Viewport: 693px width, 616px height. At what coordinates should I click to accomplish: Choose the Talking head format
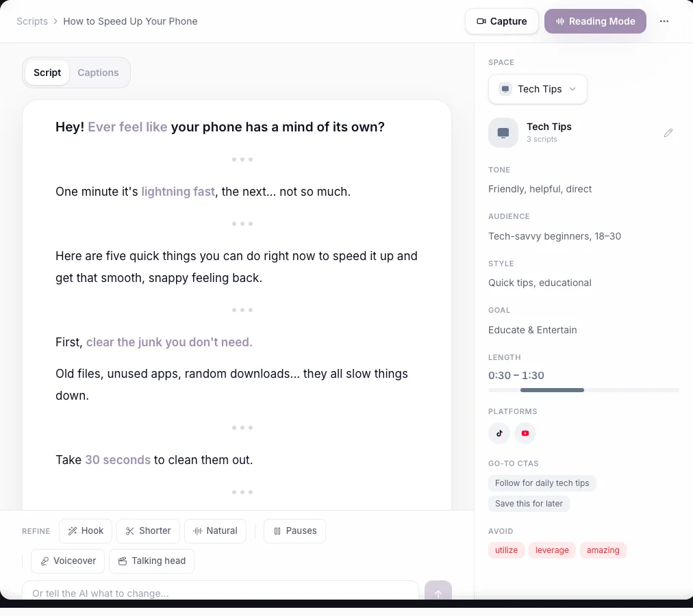[151, 561]
